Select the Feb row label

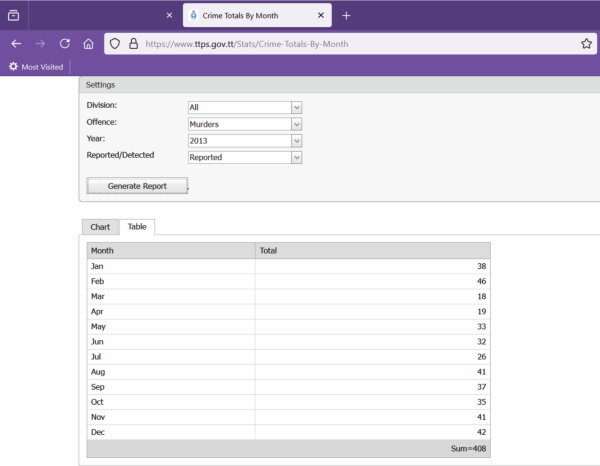click(98, 281)
